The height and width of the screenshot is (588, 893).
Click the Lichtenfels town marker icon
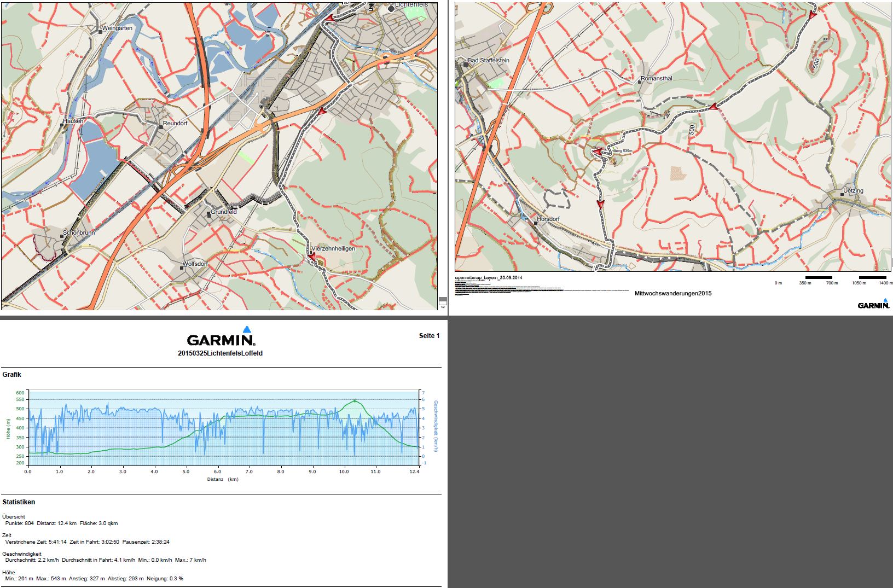click(x=391, y=9)
